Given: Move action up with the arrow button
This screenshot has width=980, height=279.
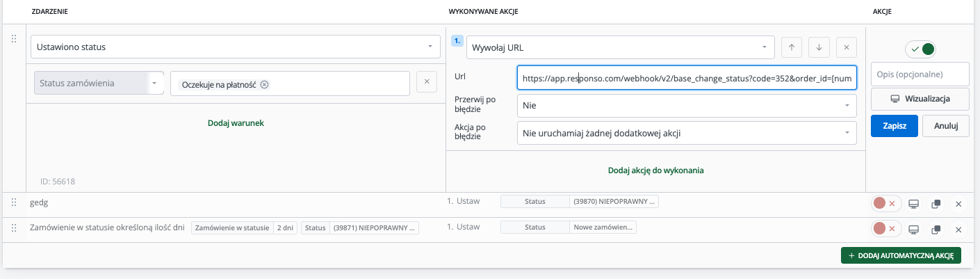Looking at the screenshot, I should point(792,47).
